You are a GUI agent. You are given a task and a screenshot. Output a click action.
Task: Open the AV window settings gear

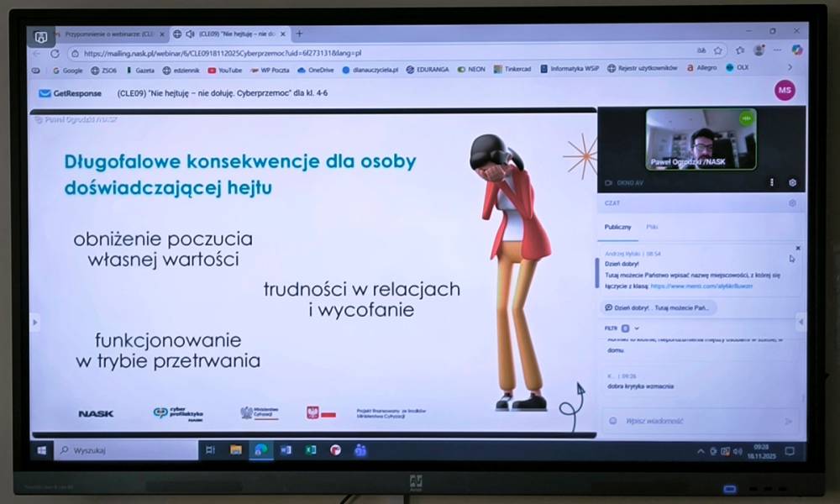click(791, 182)
